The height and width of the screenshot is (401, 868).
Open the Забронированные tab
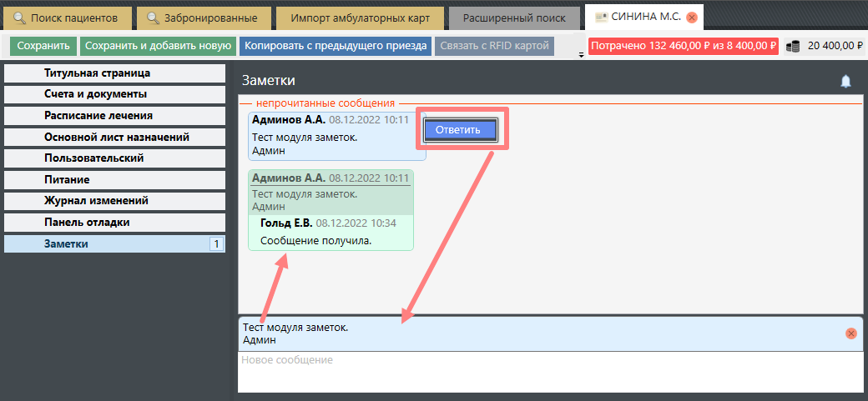(x=203, y=18)
